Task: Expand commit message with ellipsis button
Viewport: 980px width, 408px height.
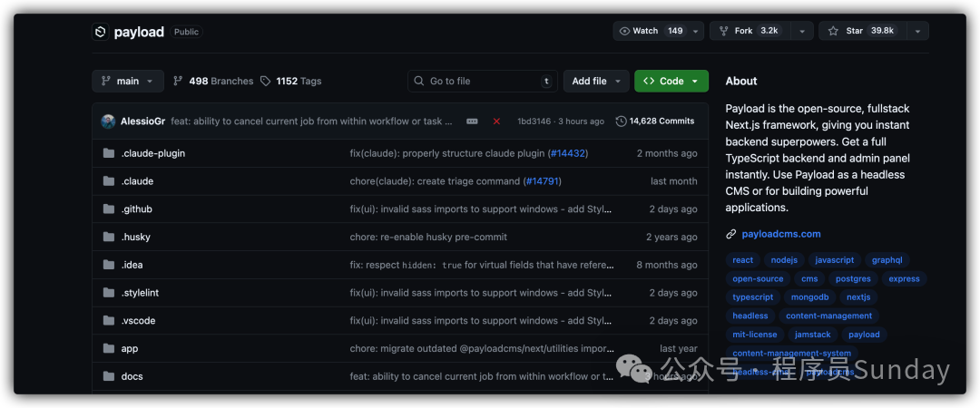Action: click(x=472, y=121)
